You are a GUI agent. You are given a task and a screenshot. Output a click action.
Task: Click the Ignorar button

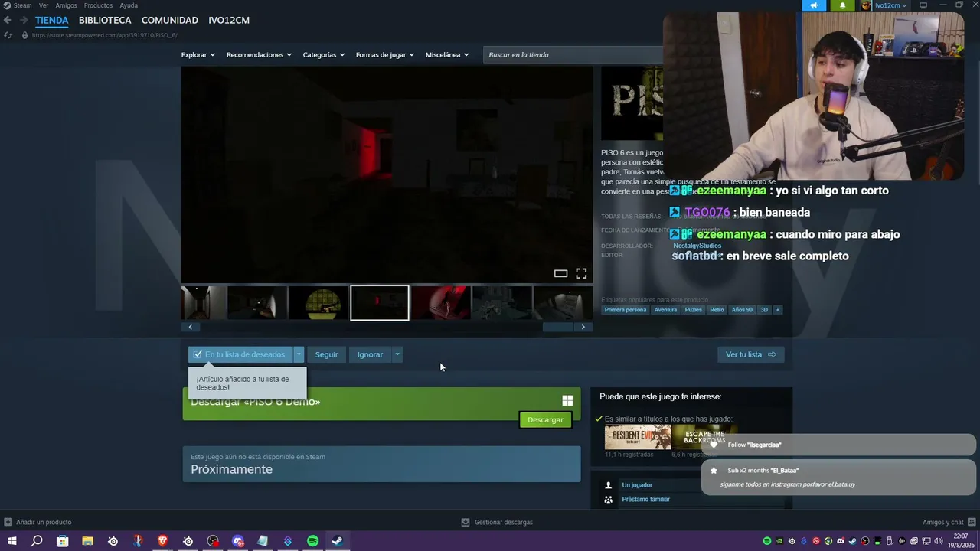370,354
